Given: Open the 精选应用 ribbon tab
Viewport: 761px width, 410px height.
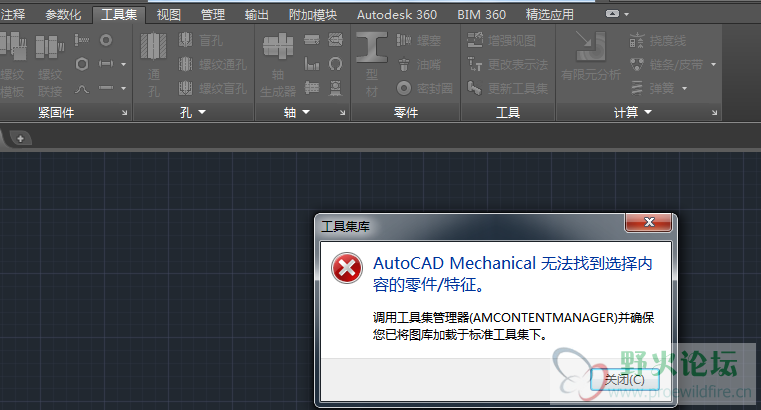Looking at the screenshot, I should click(549, 15).
